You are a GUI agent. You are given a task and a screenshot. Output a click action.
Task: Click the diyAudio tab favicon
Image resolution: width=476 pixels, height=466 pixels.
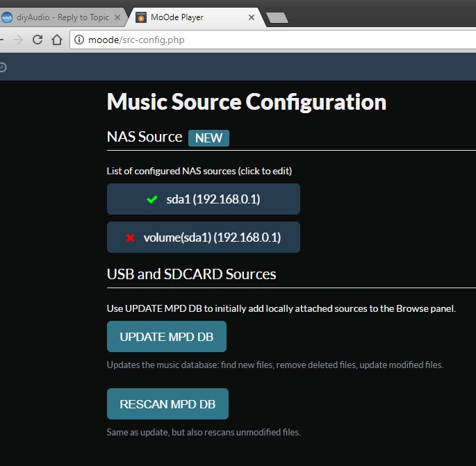pyautogui.click(x=7, y=17)
